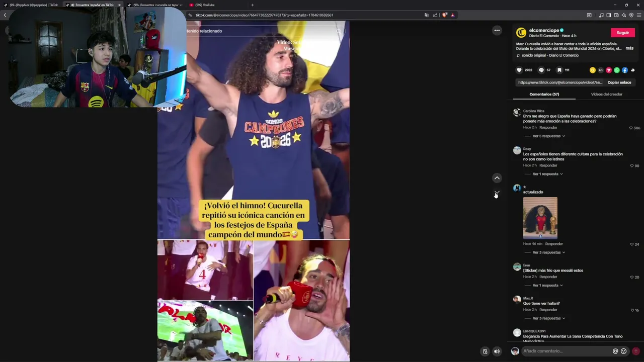Expand 'Ver 3 respuestas' under Max.R's comment
This screenshot has width=644, height=362.
(x=548, y=318)
